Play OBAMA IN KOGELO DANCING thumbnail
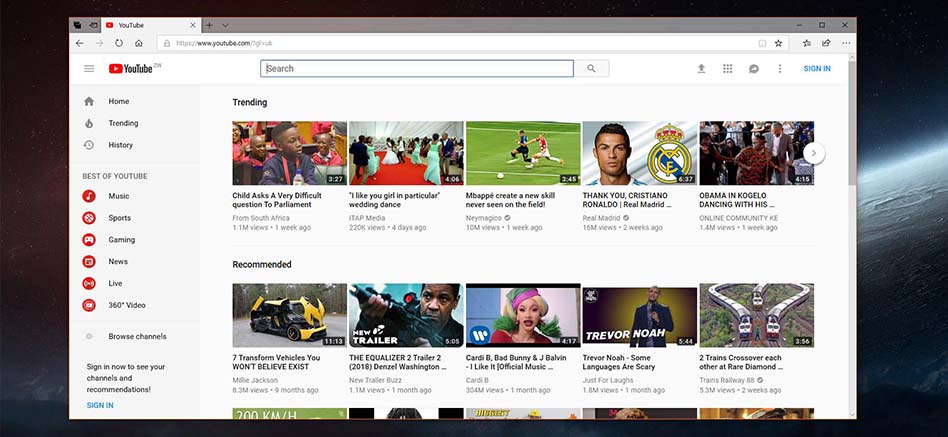 pyautogui.click(x=756, y=153)
